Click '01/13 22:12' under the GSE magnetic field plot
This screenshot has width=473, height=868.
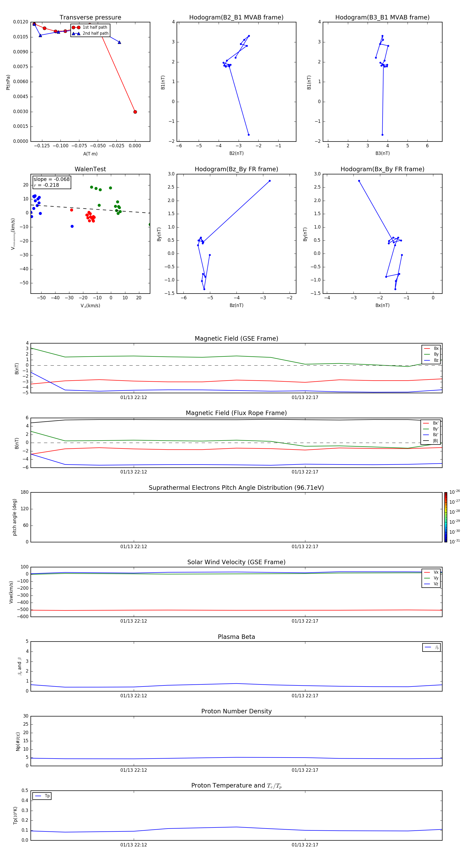click(x=134, y=398)
